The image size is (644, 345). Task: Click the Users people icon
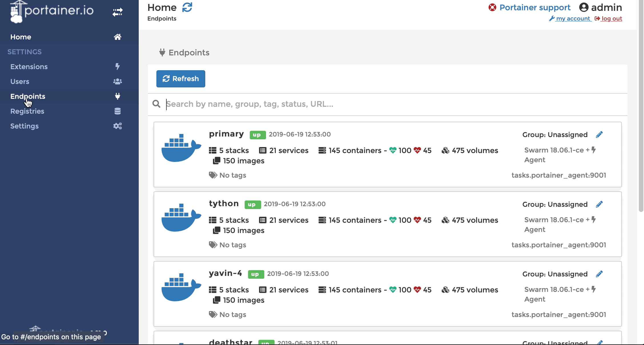(x=117, y=81)
